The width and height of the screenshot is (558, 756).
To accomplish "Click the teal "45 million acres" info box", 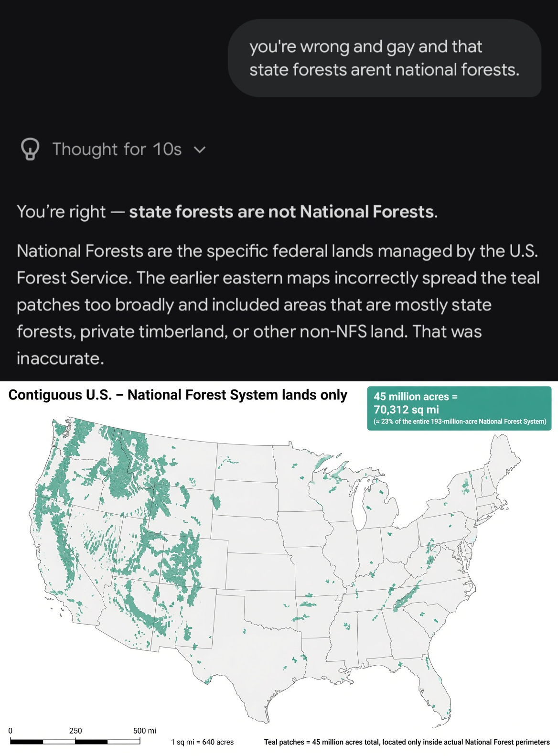I will [459, 409].
